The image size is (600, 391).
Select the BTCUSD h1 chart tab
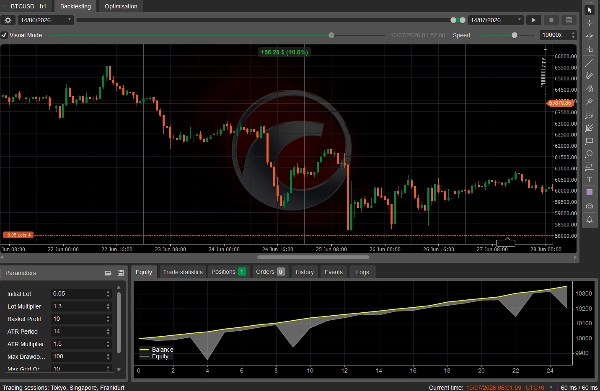[x=28, y=6]
